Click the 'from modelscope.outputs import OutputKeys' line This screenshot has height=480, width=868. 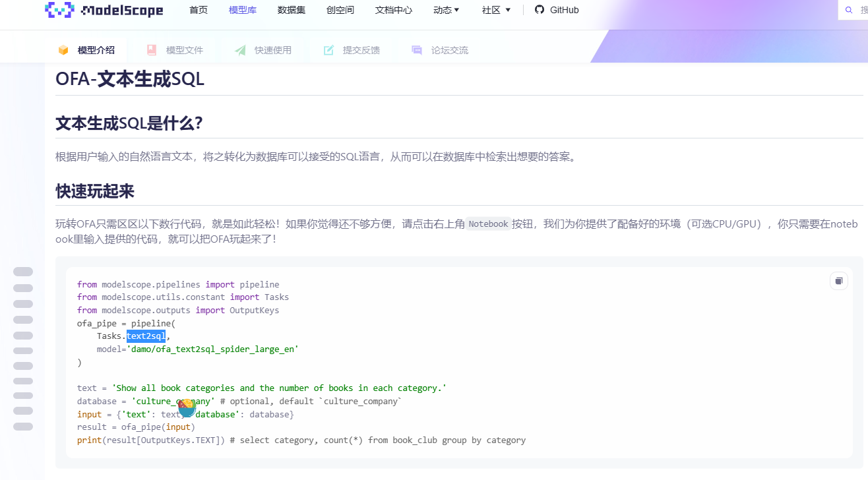(x=178, y=310)
